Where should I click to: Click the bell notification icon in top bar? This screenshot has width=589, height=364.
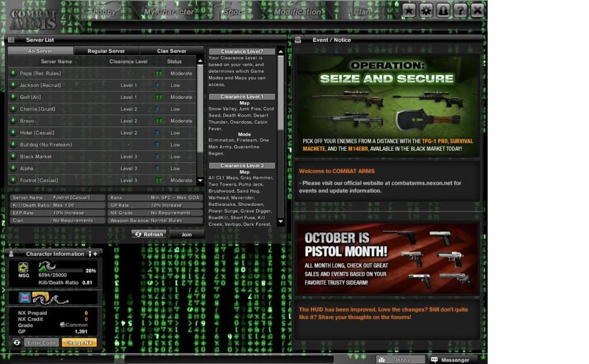tap(443, 10)
